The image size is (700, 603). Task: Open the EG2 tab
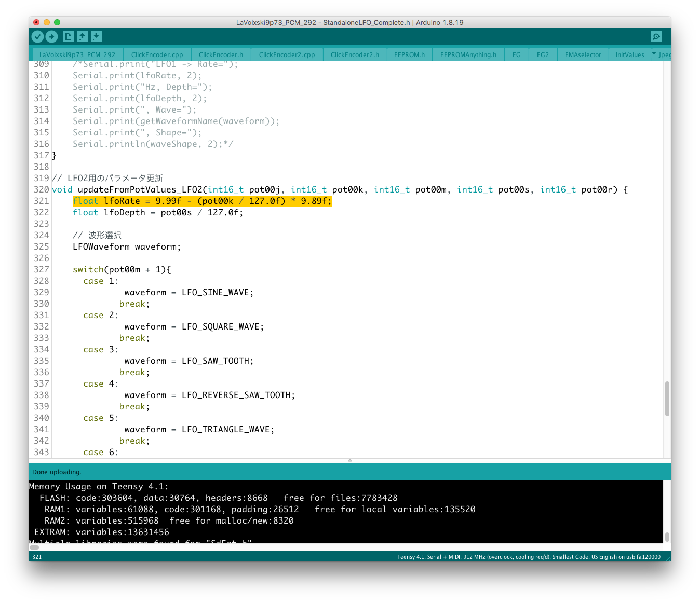(543, 54)
